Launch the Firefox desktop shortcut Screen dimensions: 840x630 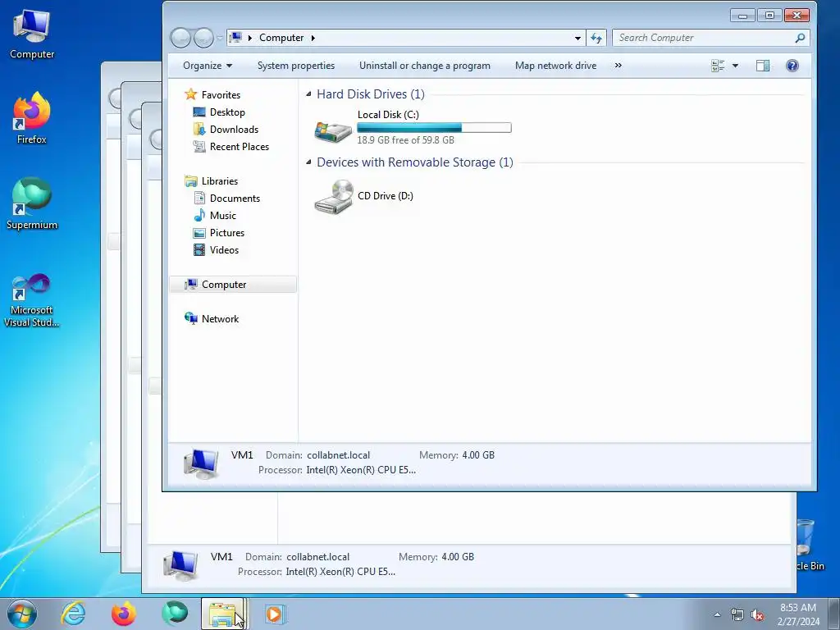pyautogui.click(x=32, y=119)
